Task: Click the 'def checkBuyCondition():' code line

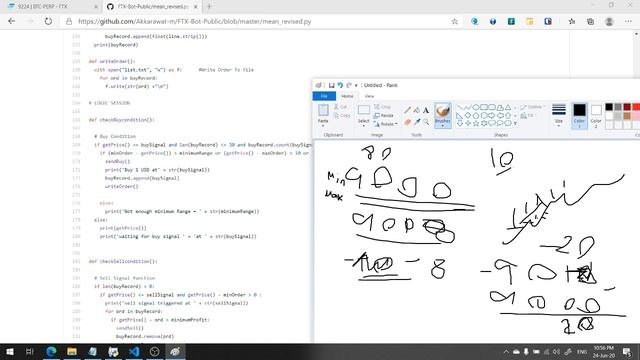Action: [x=121, y=120]
